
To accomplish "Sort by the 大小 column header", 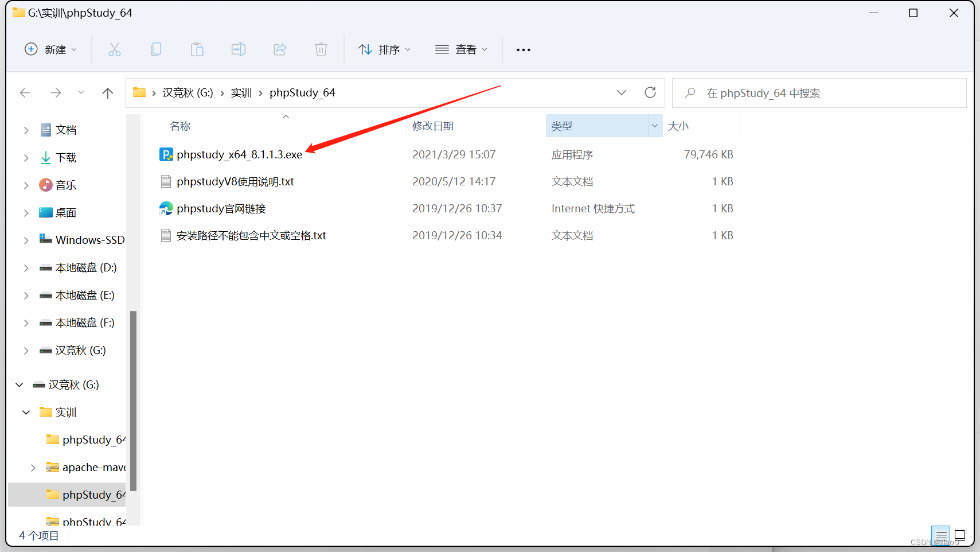I will tap(678, 126).
